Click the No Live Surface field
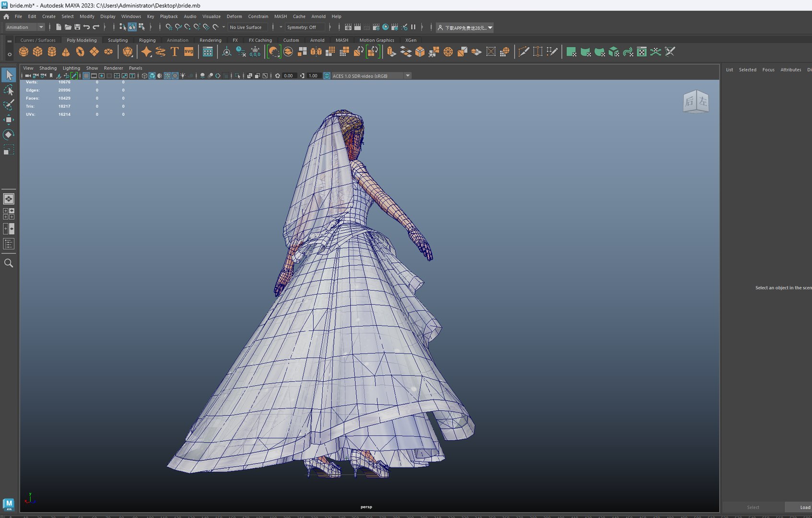 click(x=247, y=27)
